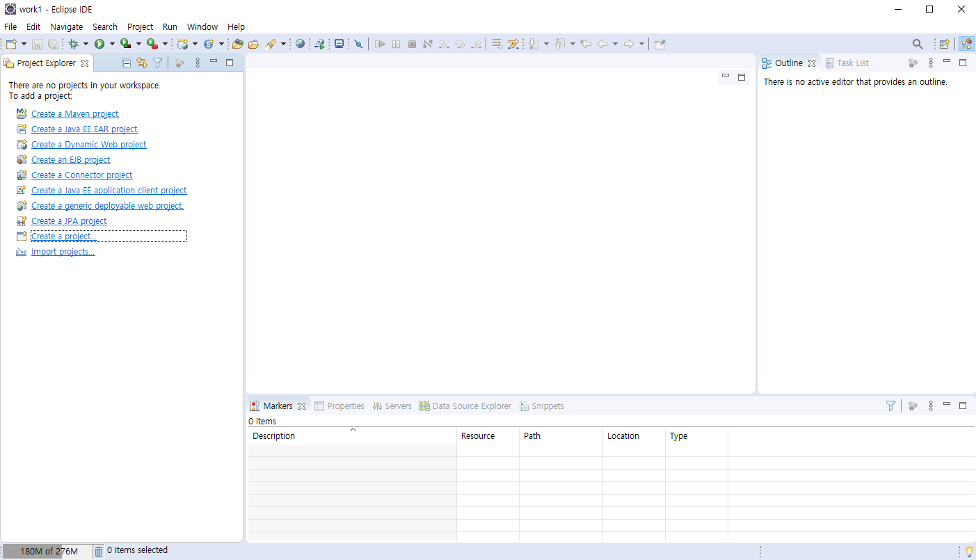Click the New Servlet toolbar icon
Viewport: 976px width, 560px height.
[209, 44]
